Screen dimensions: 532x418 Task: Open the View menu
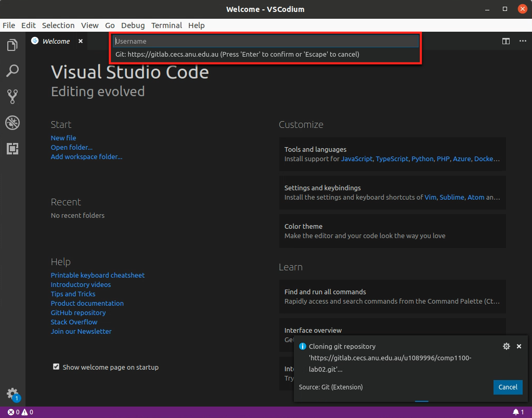click(x=89, y=25)
